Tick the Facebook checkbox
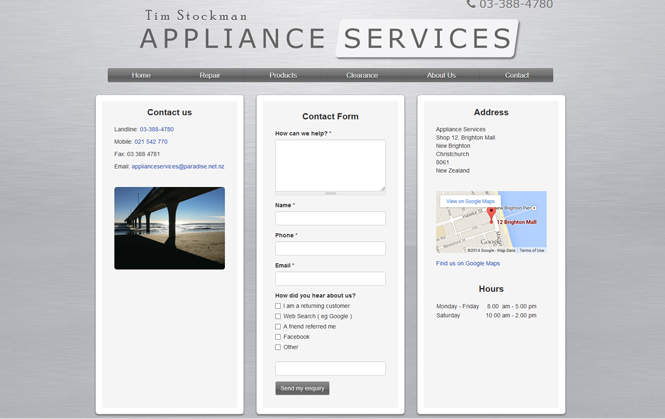The width and height of the screenshot is (665, 419). [x=278, y=337]
